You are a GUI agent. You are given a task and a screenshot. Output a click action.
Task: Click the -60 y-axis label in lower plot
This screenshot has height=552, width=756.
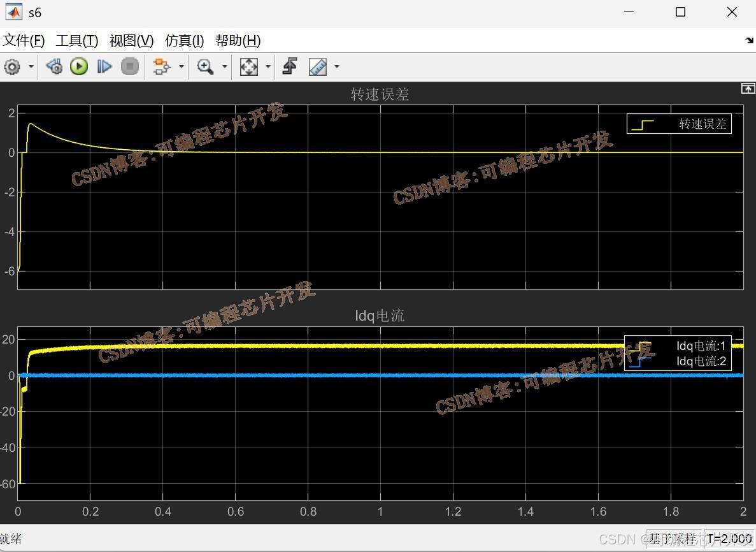pos(9,484)
